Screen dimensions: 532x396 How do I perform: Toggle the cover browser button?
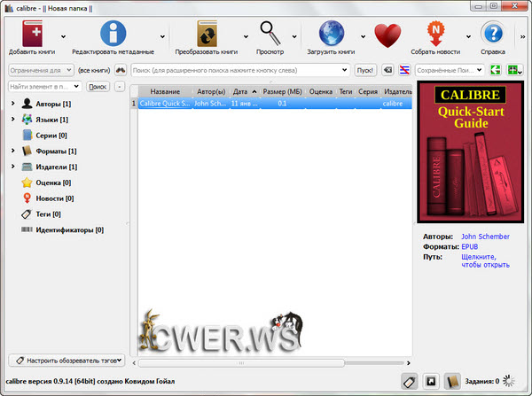click(430, 381)
